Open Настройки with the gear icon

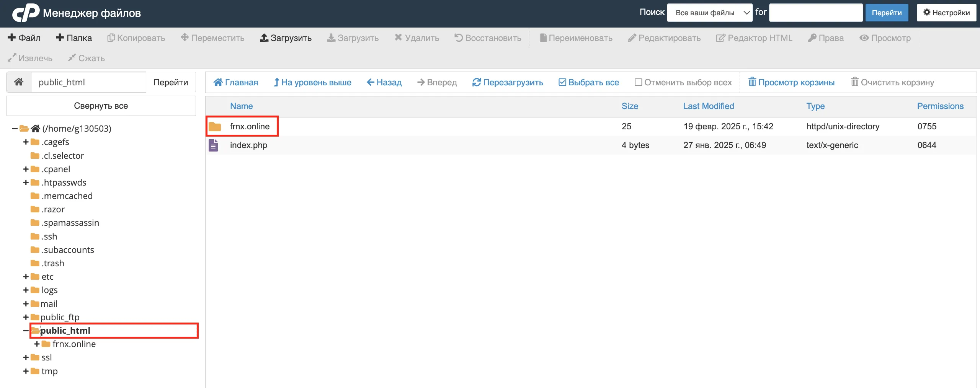tap(946, 13)
